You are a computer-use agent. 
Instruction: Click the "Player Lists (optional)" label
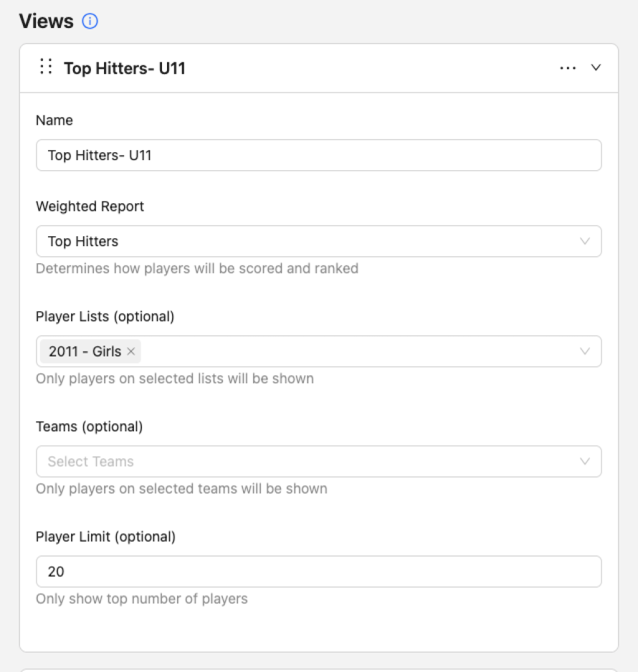pyautogui.click(x=105, y=317)
